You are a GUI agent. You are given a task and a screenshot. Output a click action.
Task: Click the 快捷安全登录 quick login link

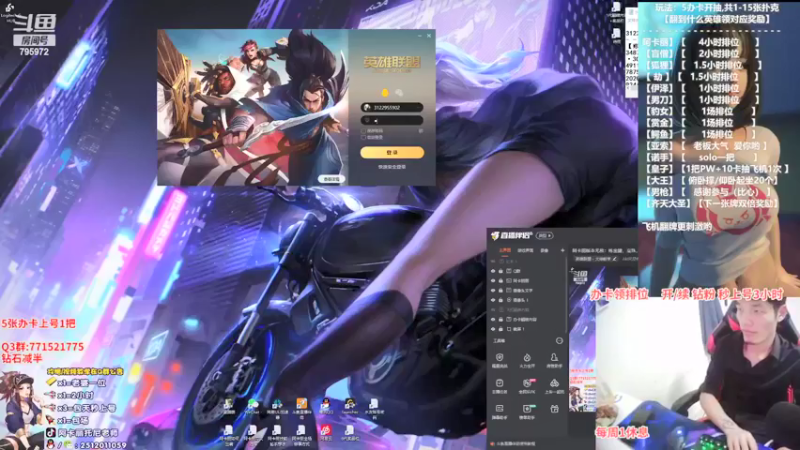click(x=392, y=167)
